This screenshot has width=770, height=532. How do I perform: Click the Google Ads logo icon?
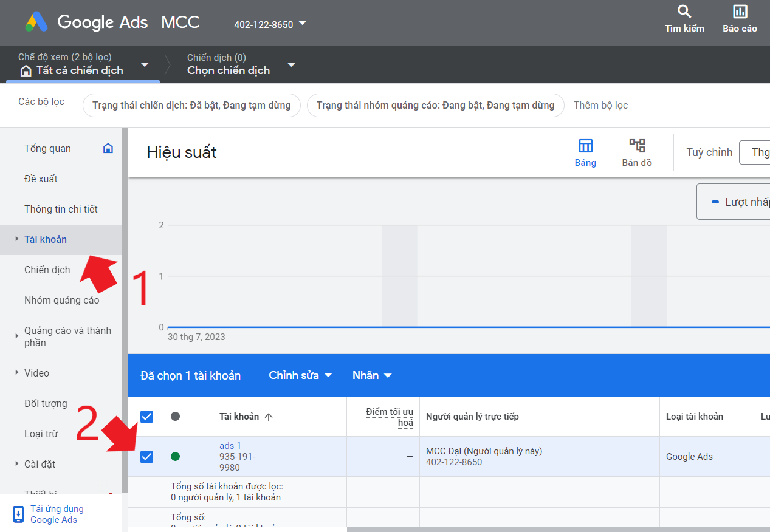pyautogui.click(x=37, y=22)
